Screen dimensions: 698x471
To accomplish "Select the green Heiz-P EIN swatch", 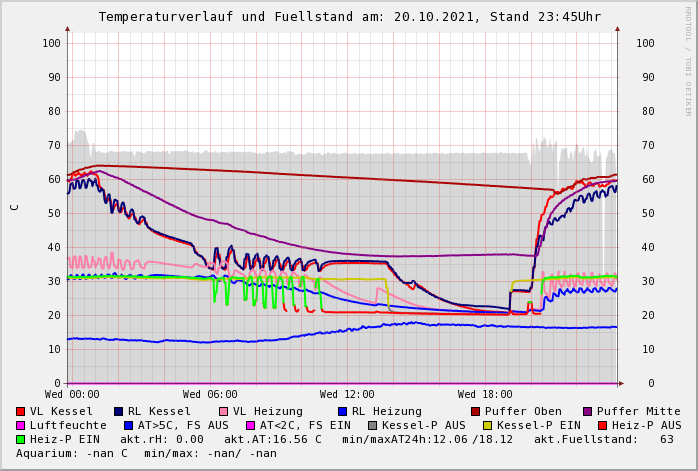I will pos(21,439).
